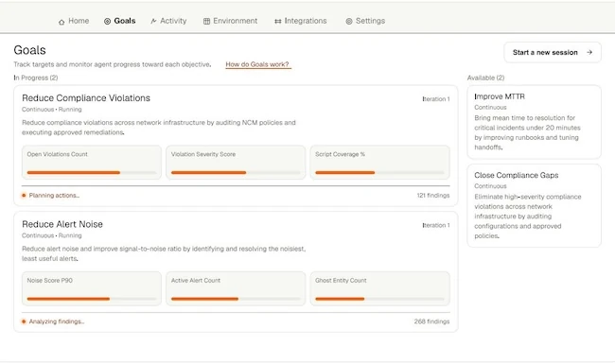Click Continuous label under Improve MTTR
615x364 pixels.
pos(490,108)
